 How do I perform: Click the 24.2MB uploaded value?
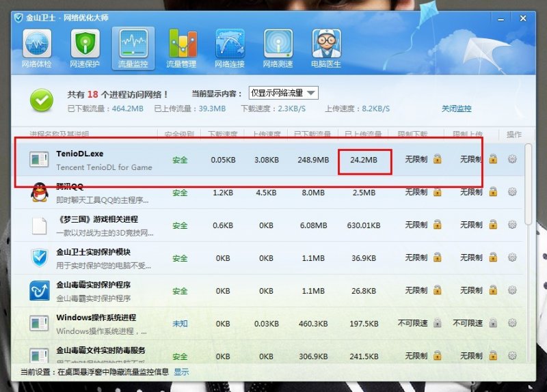click(364, 160)
